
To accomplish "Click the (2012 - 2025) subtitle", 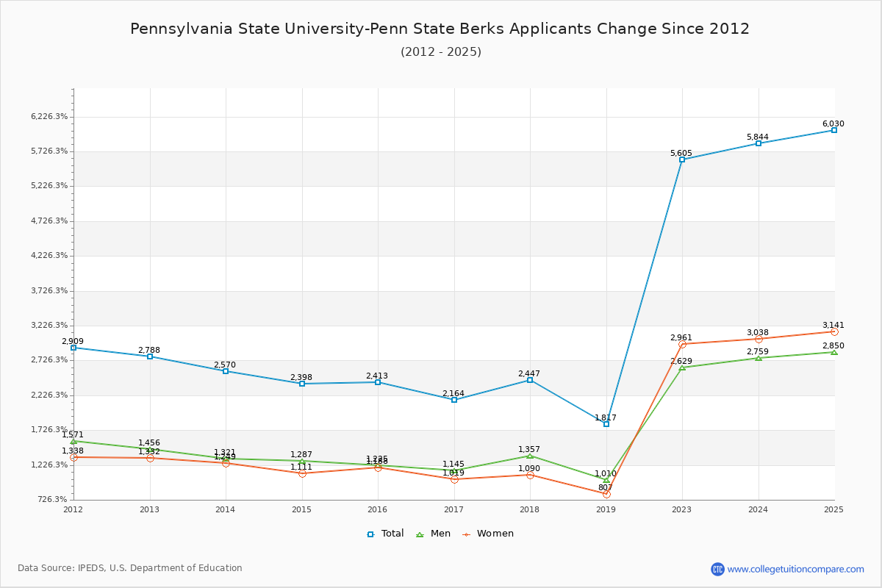I will click(x=441, y=51).
